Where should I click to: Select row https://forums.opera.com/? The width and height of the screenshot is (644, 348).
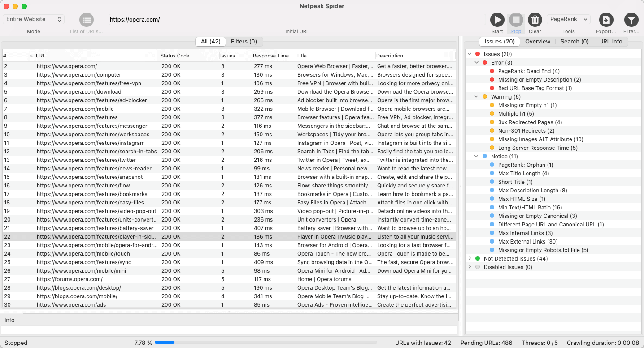[x=229, y=279]
